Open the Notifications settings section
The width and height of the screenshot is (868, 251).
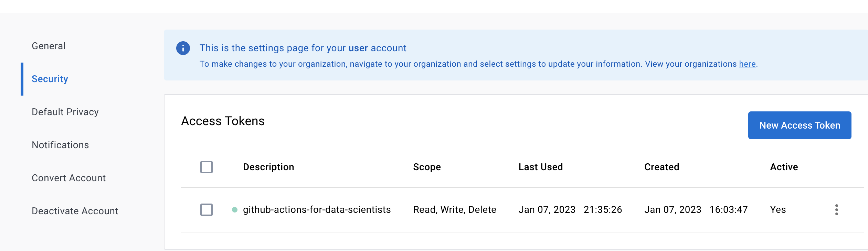pos(60,145)
